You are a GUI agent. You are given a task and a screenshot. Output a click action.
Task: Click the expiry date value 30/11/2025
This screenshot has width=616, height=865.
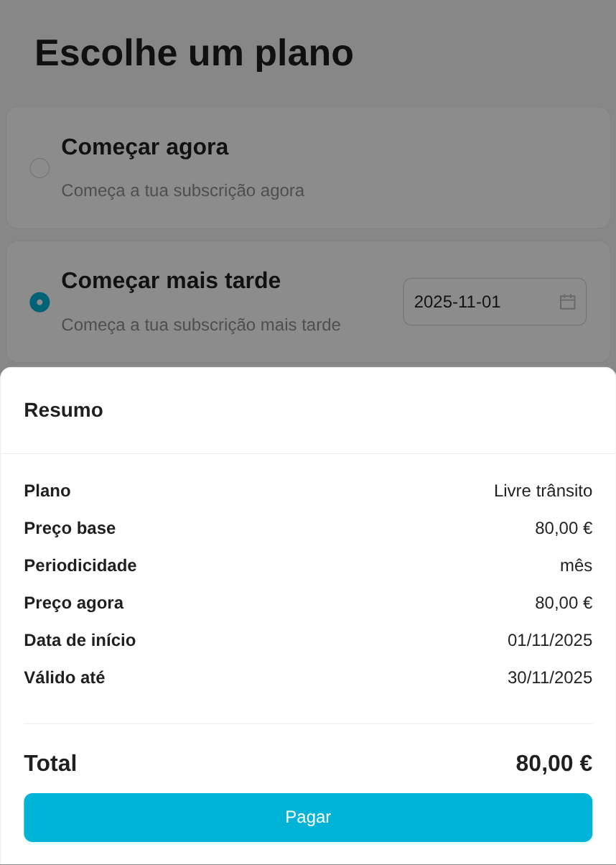click(549, 677)
